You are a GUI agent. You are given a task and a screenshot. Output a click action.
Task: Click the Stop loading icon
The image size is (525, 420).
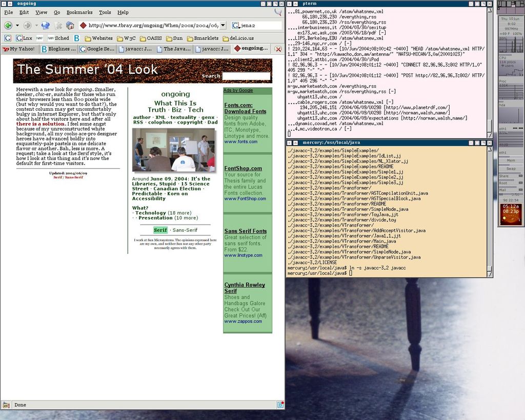point(58,26)
